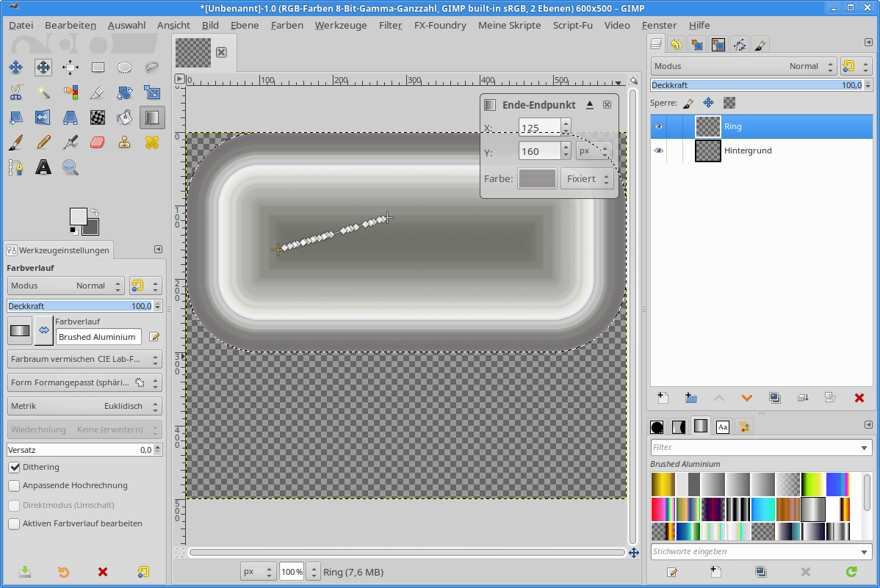Open the Filter menu
This screenshot has height=588, width=880.
(390, 25)
